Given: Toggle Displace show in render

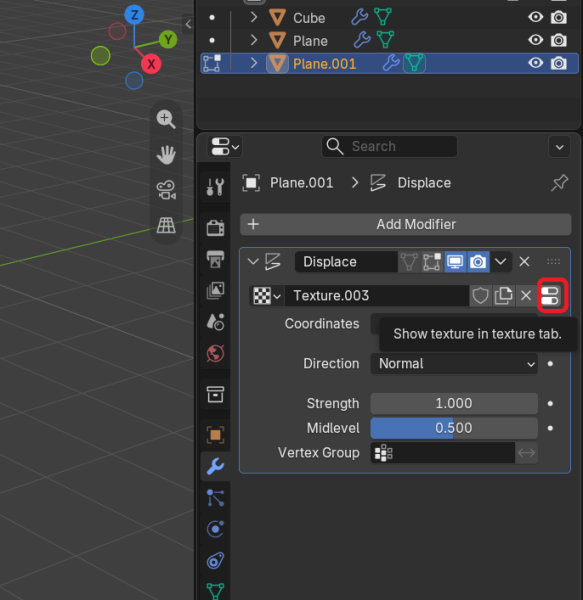Looking at the screenshot, I should tap(478, 262).
